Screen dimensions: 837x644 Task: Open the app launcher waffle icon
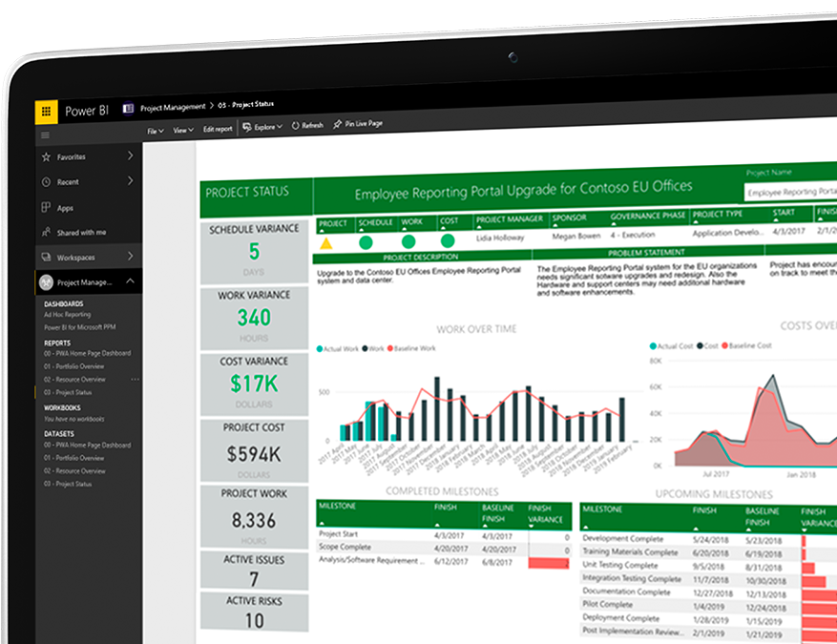coord(47,112)
